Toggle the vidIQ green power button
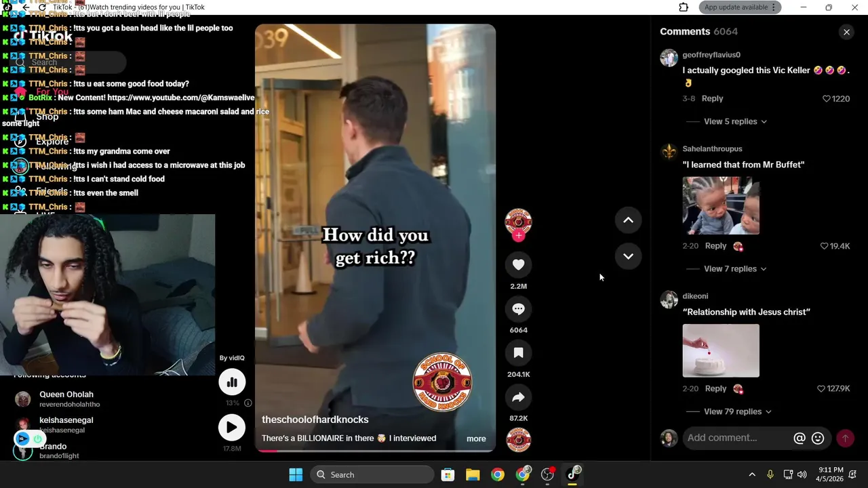Image resolution: width=868 pixels, height=488 pixels. point(37,439)
